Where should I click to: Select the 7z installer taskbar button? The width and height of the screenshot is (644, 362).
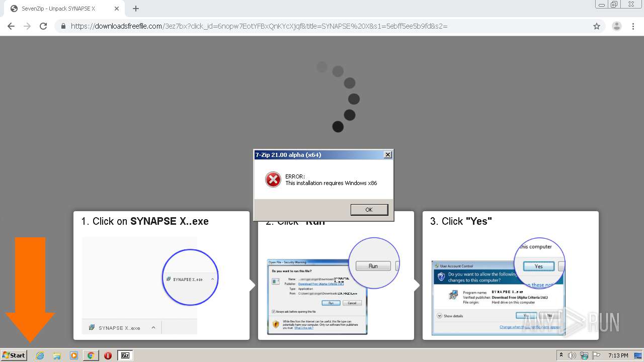point(125,355)
